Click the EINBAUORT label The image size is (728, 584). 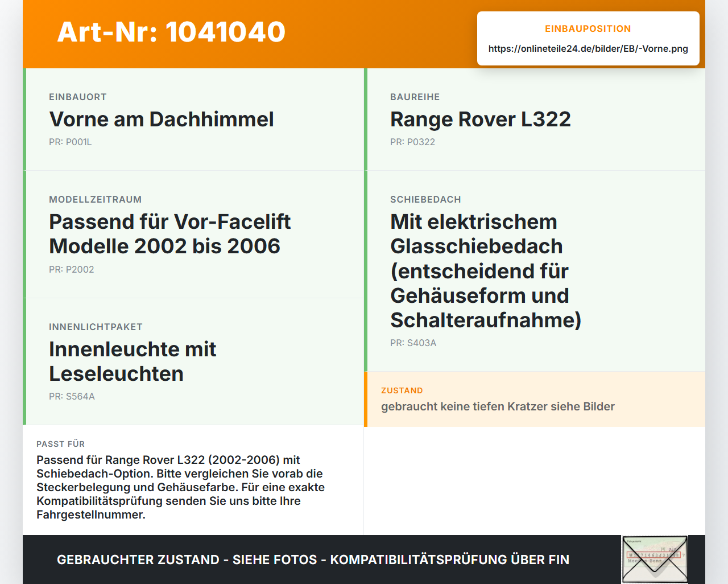[78, 97]
